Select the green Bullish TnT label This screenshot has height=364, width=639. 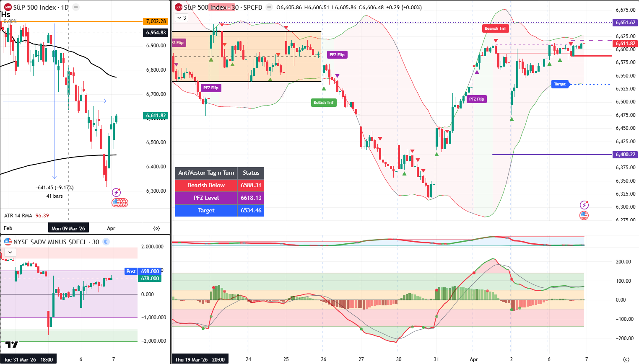(x=324, y=102)
